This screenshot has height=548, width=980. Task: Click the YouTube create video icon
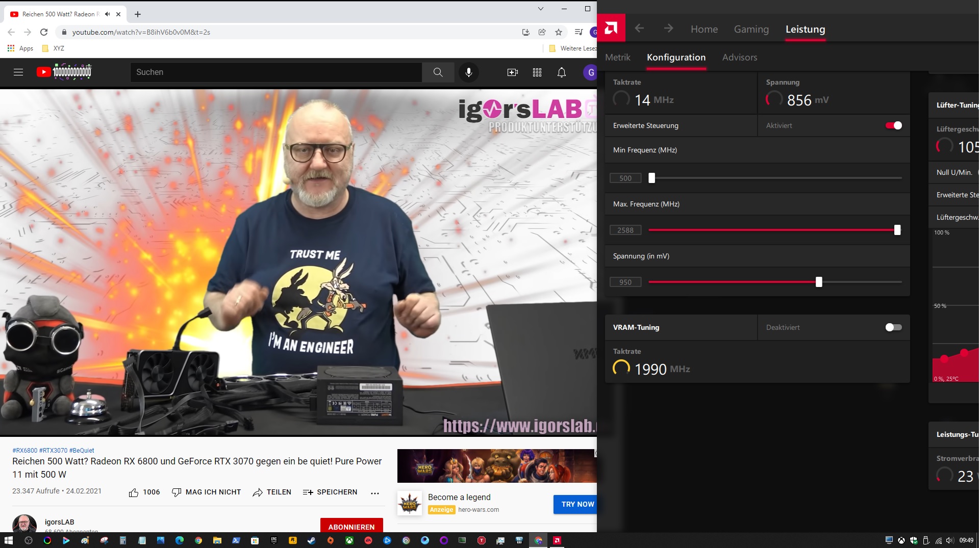click(x=512, y=72)
